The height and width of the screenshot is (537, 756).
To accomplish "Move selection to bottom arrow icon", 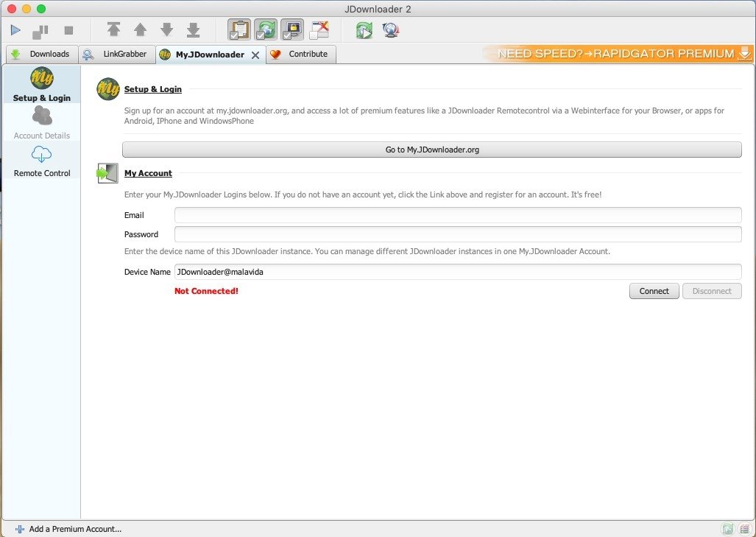I will tap(194, 30).
